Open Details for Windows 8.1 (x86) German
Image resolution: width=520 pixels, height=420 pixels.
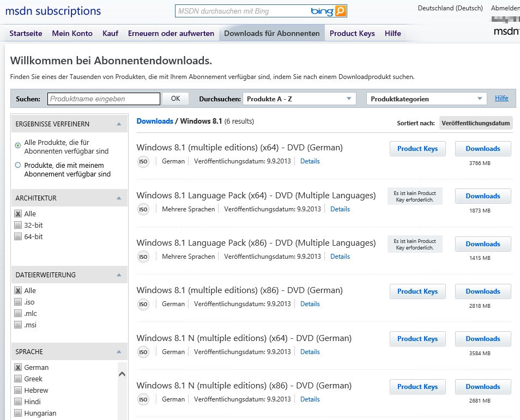310,304
